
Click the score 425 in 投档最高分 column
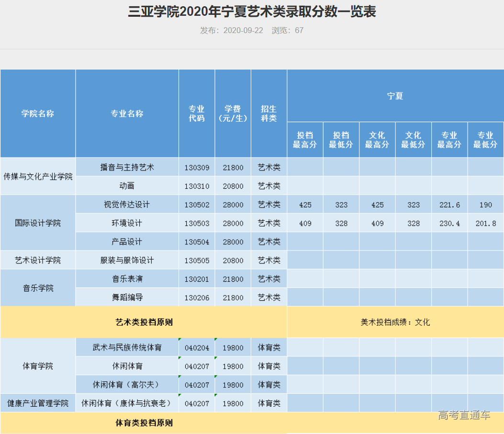tap(305, 204)
